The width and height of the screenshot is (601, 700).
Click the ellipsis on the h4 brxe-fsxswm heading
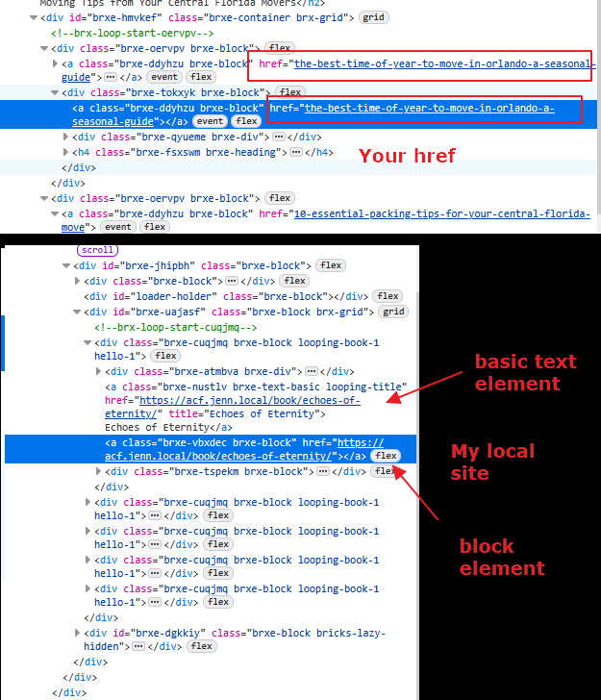294,152
